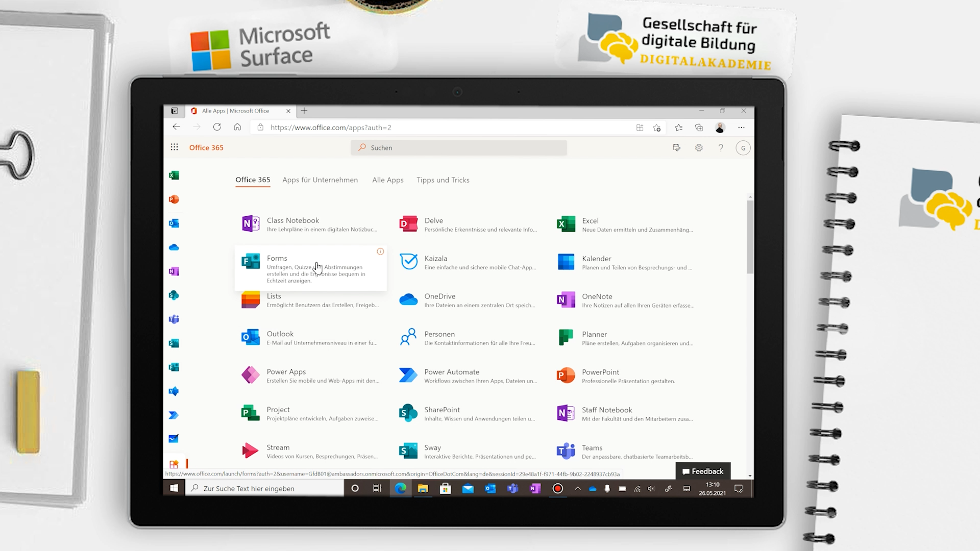Switch to Apps für Unternehmen tab
The image size is (980, 551).
[x=320, y=180]
